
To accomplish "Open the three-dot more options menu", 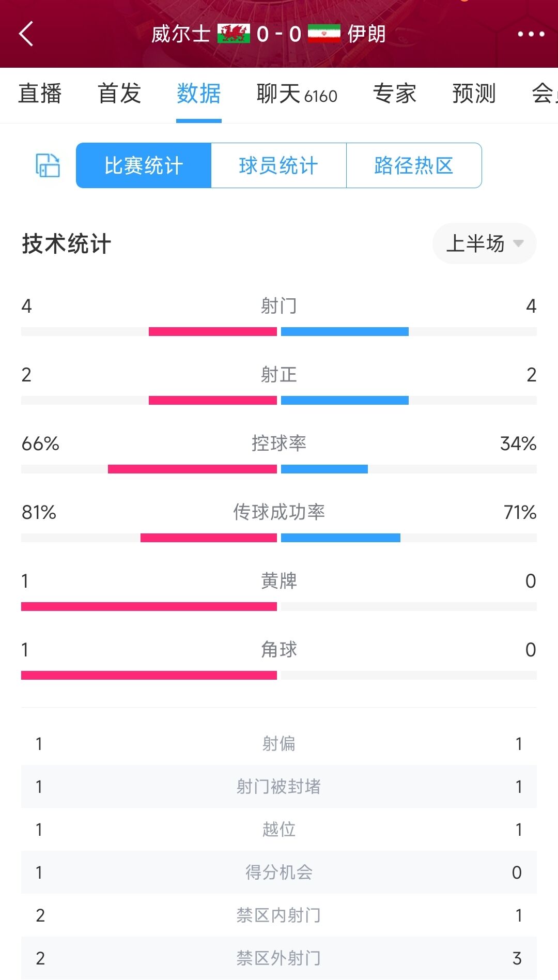I will (531, 34).
